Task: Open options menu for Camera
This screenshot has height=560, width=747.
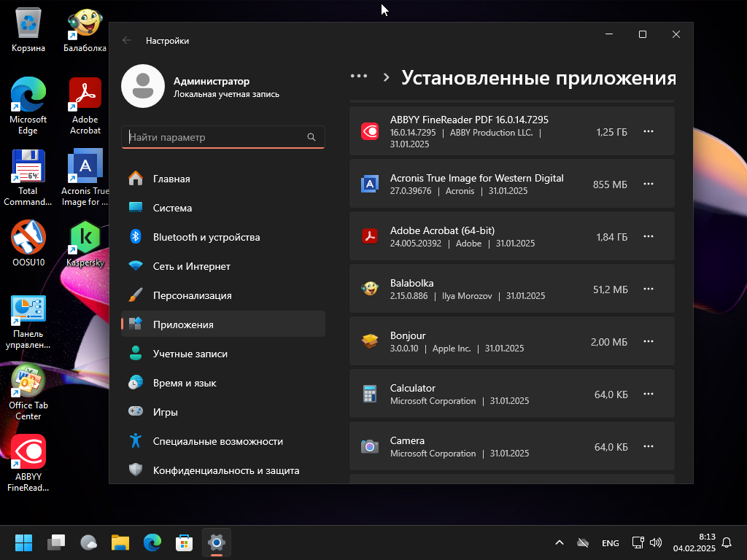Action: click(x=649, y=446)
